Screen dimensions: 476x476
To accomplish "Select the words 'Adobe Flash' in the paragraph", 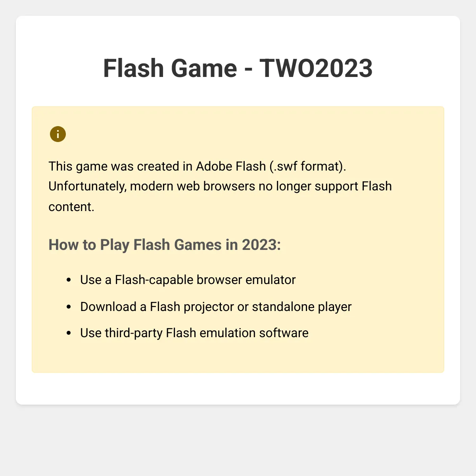I will tap(231, 166).
